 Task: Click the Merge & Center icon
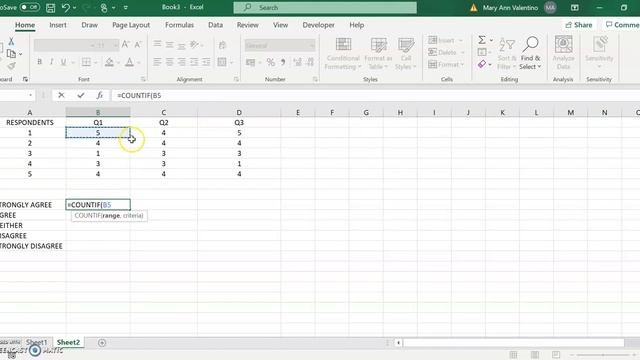tap(222, 62)
